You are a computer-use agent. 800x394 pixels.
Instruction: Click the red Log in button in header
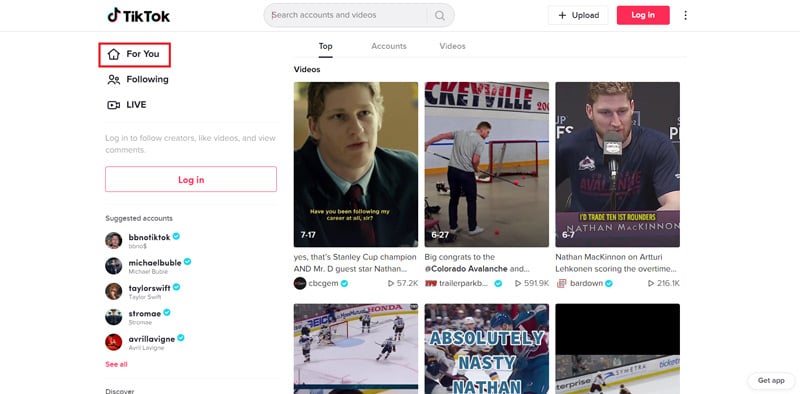click(643, 15)
